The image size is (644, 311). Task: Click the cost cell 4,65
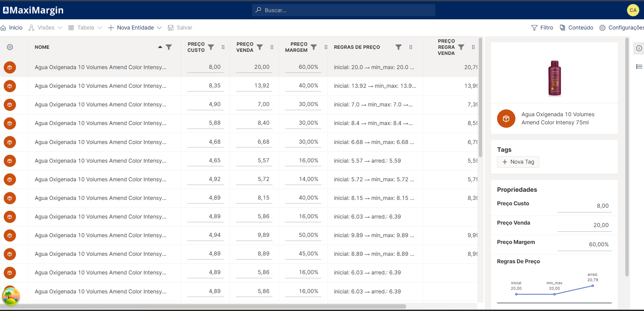point(205,161)
